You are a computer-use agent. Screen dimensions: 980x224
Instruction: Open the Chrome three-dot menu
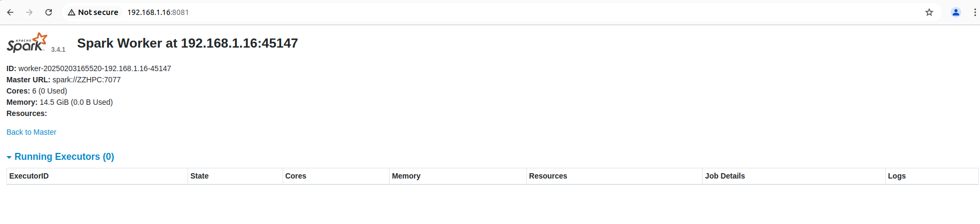975,12
